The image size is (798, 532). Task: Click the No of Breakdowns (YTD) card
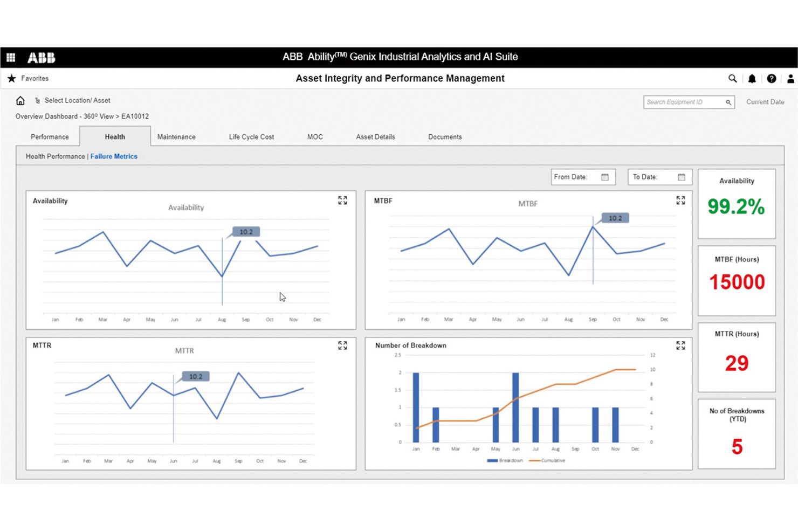[737, 434]
